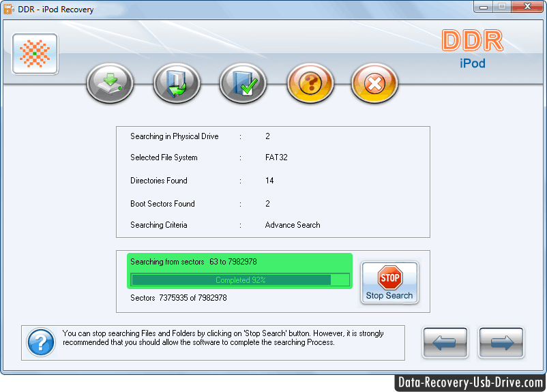Close the DDR iPod Recovery window
This screenshot has height=392, width=547.
[527, 7]
